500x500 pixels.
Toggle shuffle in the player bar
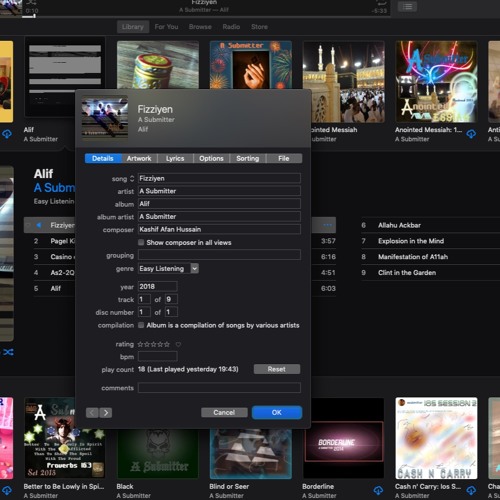[x=31, y=2]
